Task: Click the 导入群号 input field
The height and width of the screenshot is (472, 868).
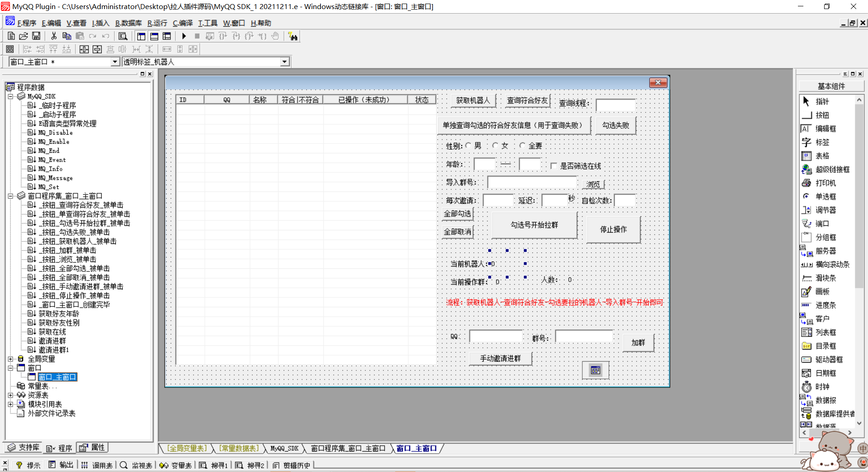Action: (532, 182)
